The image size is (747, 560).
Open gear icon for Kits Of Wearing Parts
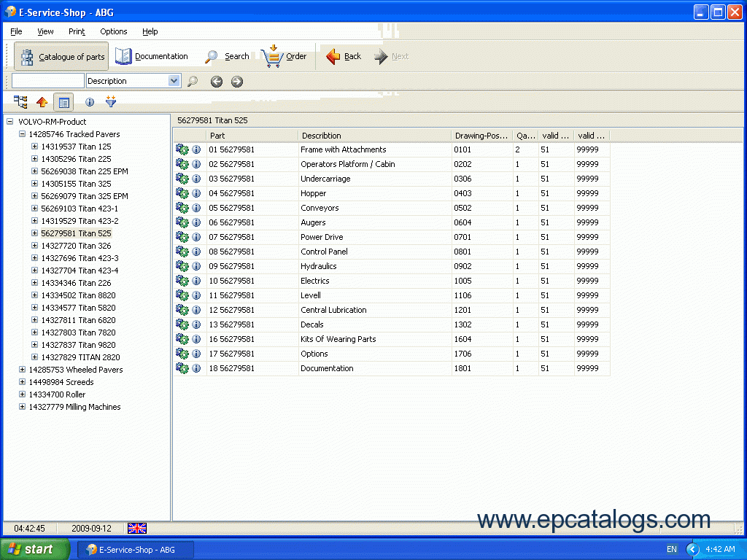[182, 339]
